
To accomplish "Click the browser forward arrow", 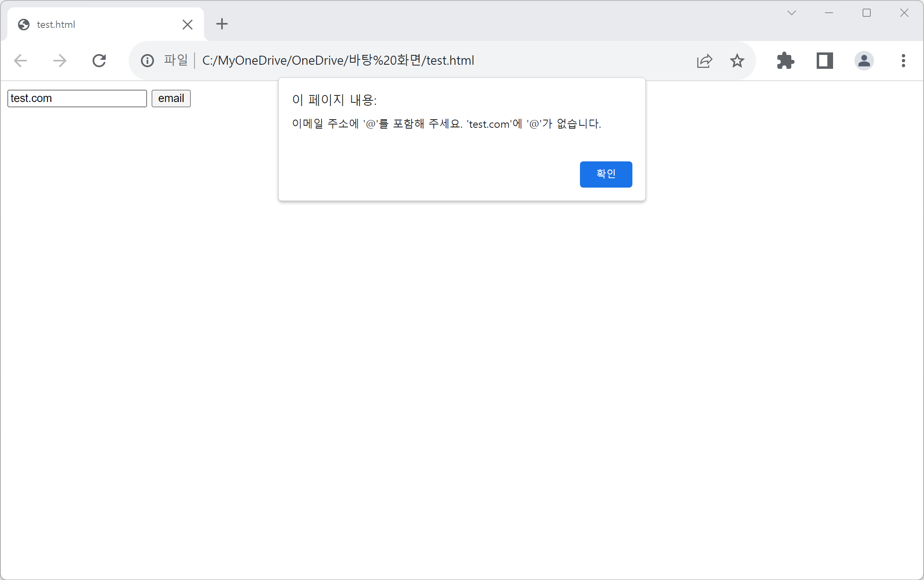I will (60, 61).
